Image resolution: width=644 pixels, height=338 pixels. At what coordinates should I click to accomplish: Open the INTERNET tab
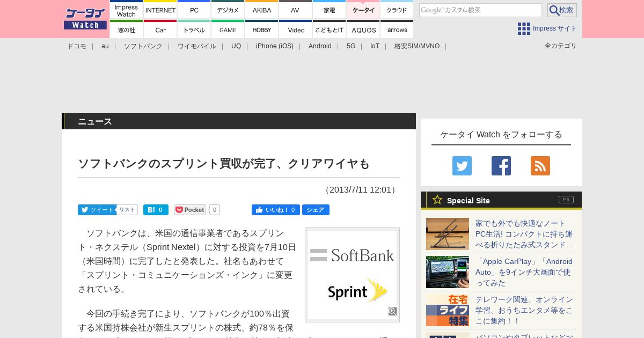pyautogui.click(x=160, y=10)
